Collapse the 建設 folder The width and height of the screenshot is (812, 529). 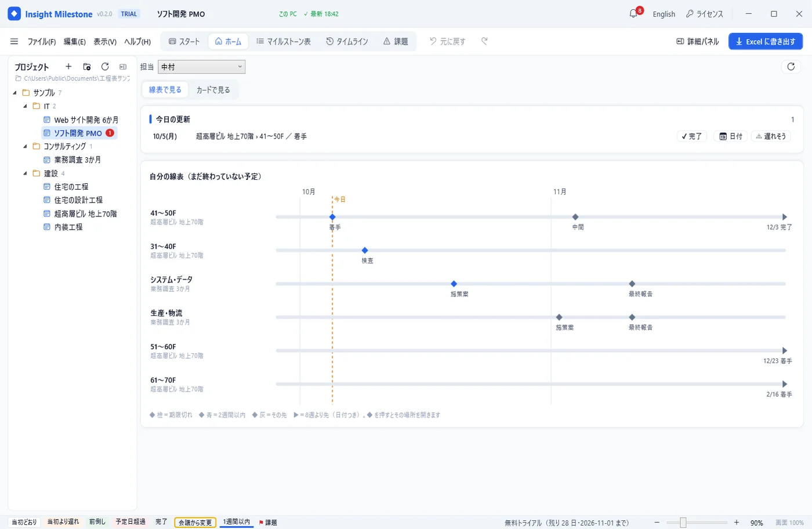pos(25,173)
